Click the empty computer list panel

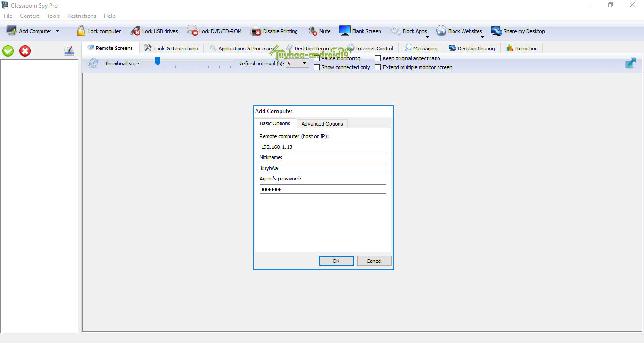tap(39, 196)
